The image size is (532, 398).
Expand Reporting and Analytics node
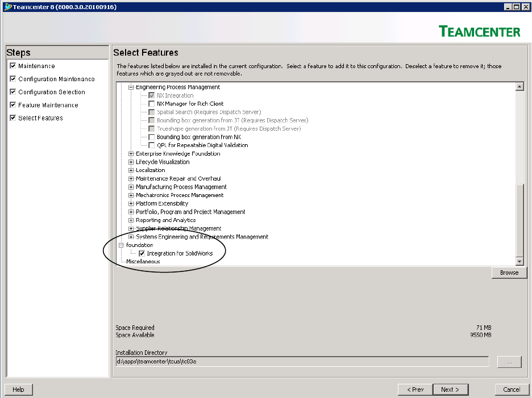[131, 220]
